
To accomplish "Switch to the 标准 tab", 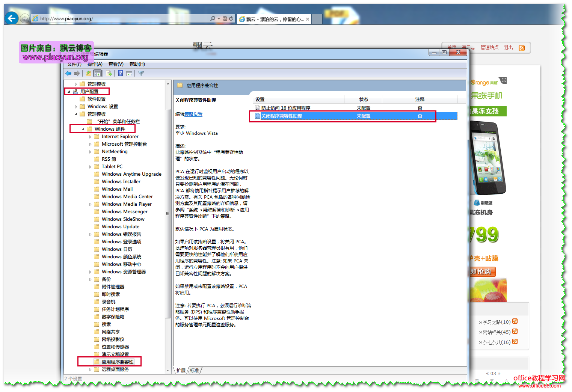I will (x=195, y=371).
